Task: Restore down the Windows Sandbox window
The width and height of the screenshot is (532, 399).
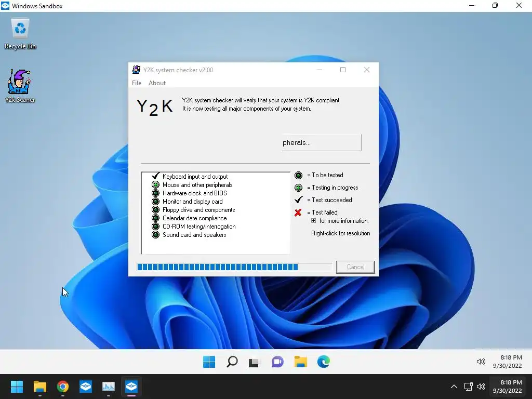Action: coord(495,5)
